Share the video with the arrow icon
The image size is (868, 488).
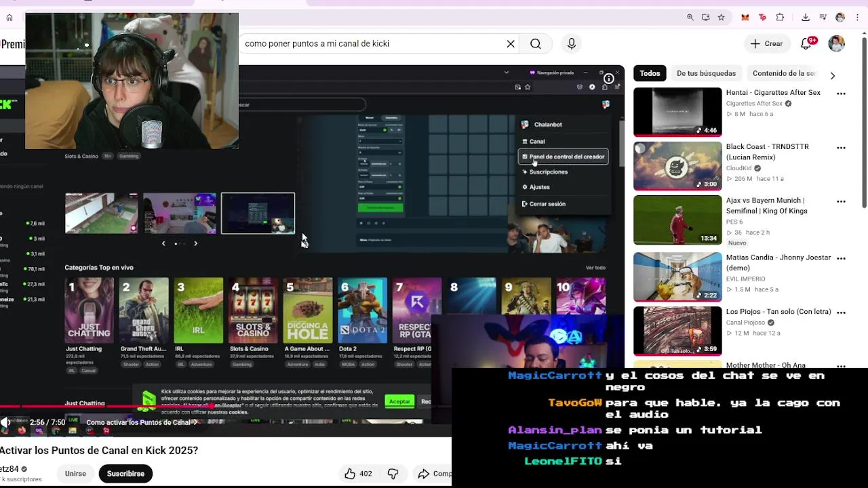click(424, 474)
